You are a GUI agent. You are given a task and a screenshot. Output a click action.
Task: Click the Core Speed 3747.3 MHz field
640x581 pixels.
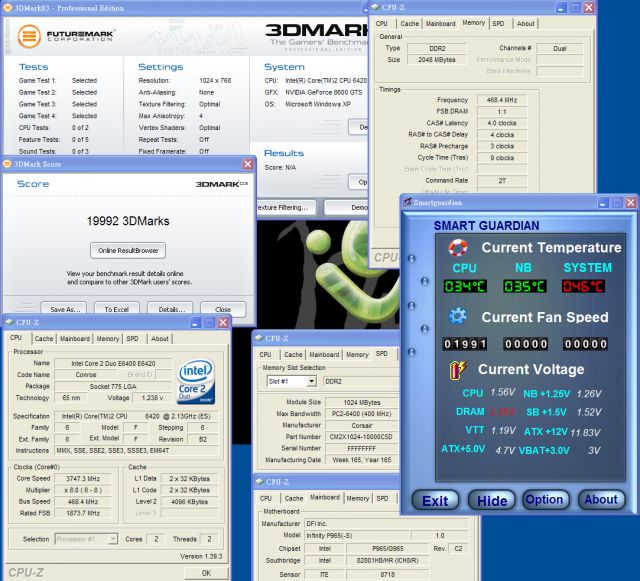tap(83, 479)
